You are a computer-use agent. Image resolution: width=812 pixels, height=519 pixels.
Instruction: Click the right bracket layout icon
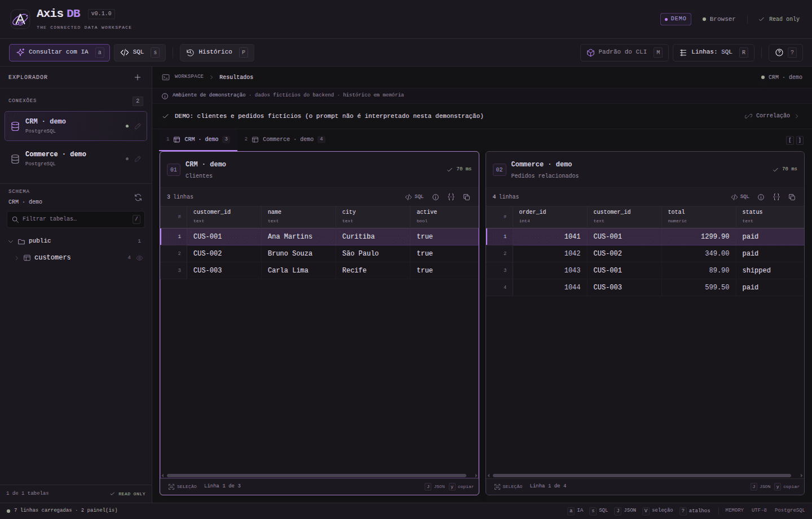pos(800,140)
